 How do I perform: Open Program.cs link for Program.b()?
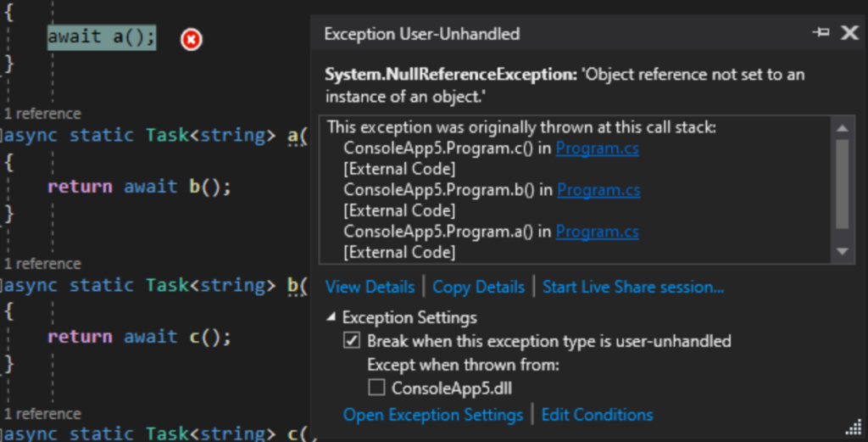click(598, 190)
